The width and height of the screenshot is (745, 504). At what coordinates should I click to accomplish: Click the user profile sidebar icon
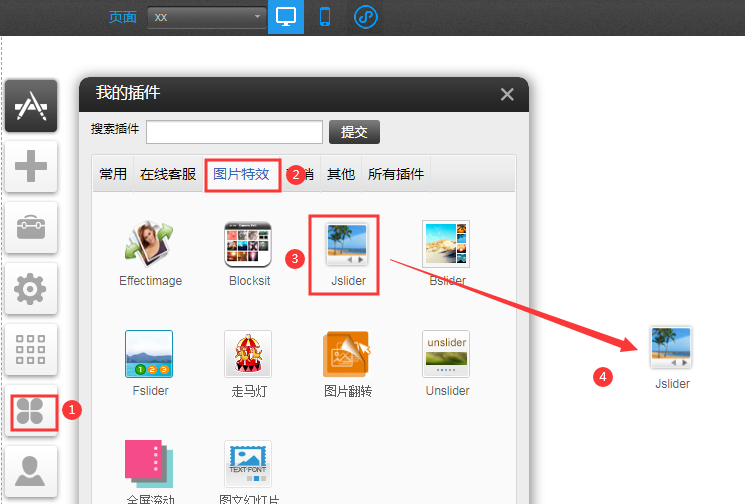click(x=31, y=470)
